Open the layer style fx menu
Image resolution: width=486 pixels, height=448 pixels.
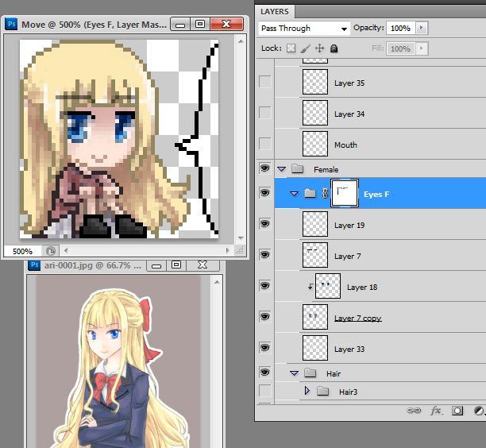(435, 411)
